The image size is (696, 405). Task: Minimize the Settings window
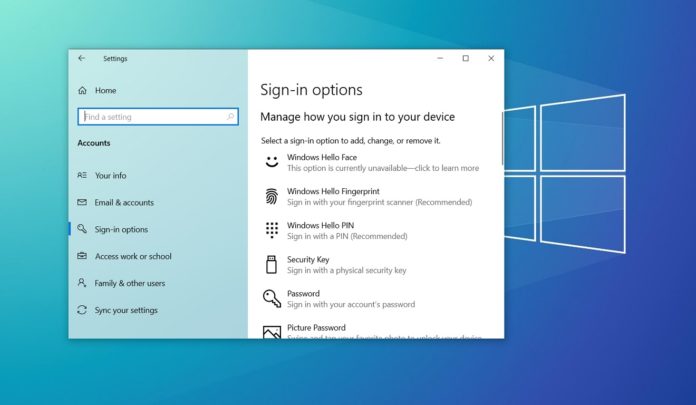coord(440,58)
